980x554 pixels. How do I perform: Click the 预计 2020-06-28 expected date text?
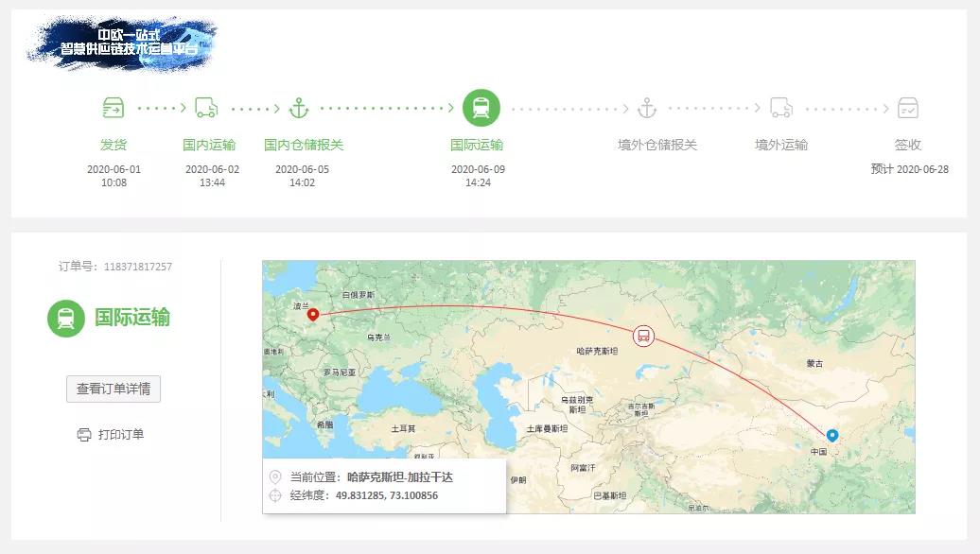tap(910, 169)
